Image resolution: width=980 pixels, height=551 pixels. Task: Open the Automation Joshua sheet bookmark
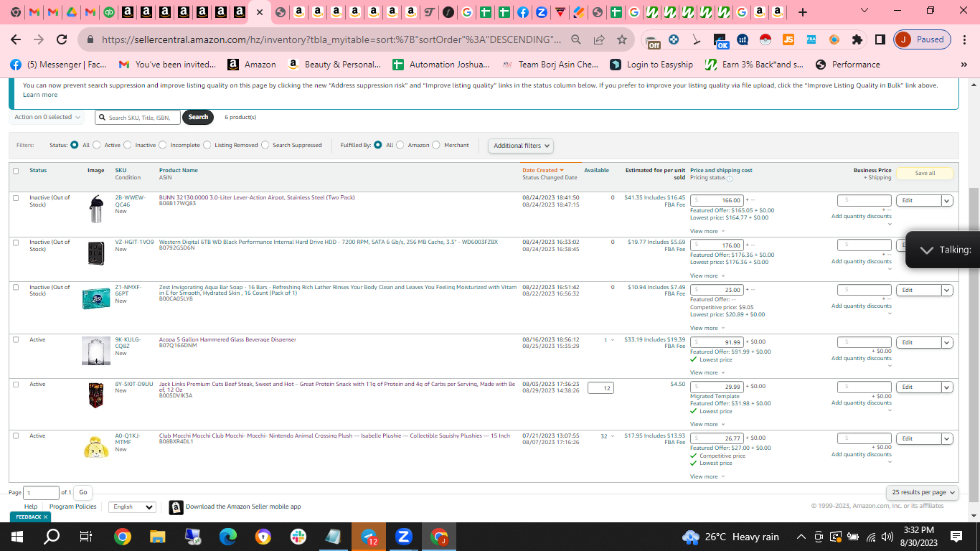pos(441,65)
